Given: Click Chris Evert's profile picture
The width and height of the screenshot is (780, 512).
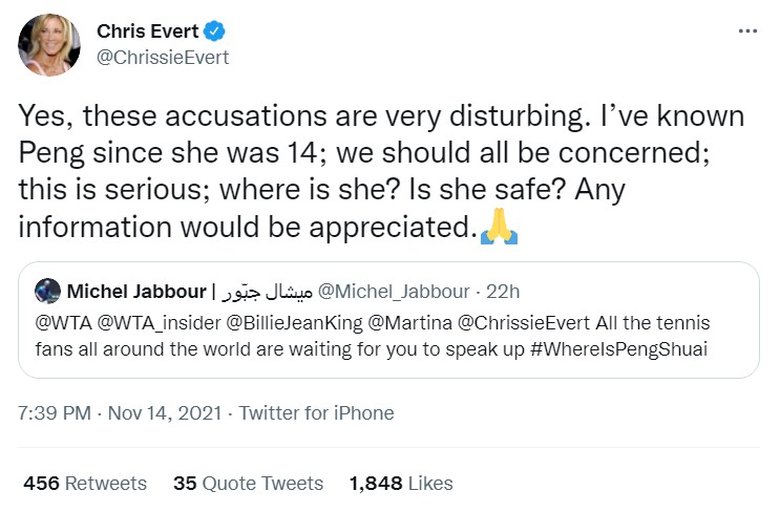Looking at the screenshot, I should pos(49,44).
